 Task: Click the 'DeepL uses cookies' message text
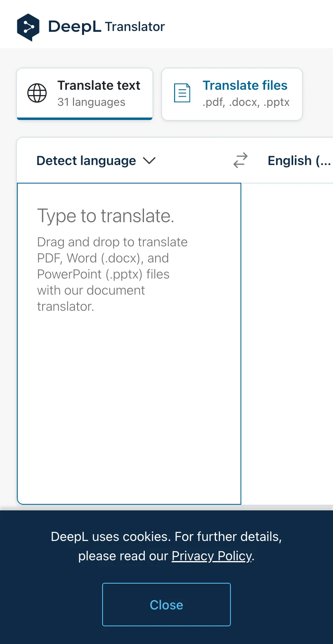pyautogui.click(x=166, y=546)
